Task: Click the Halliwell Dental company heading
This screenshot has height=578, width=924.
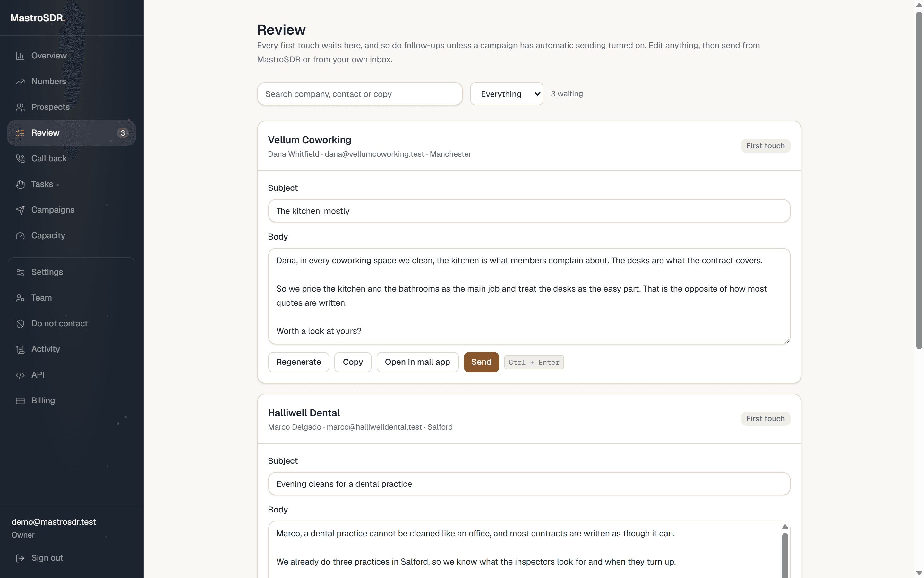Action: (x=304, y=413)
